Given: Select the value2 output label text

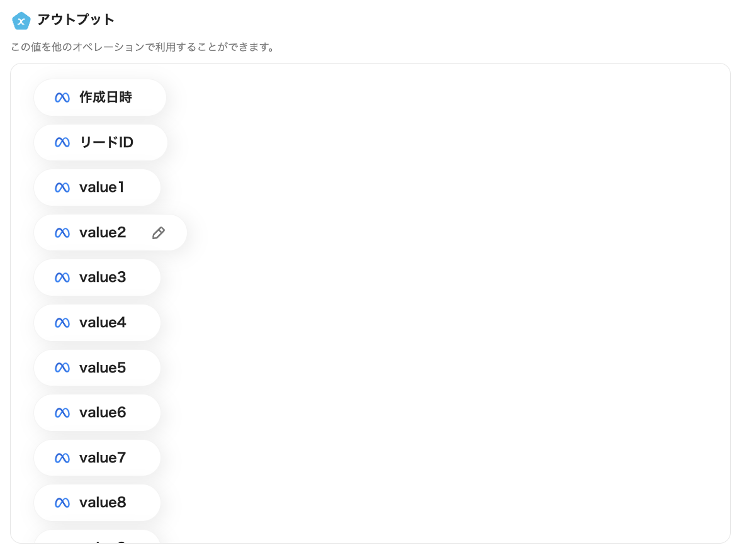Looking at the screenshot, I should coord(103,233).
